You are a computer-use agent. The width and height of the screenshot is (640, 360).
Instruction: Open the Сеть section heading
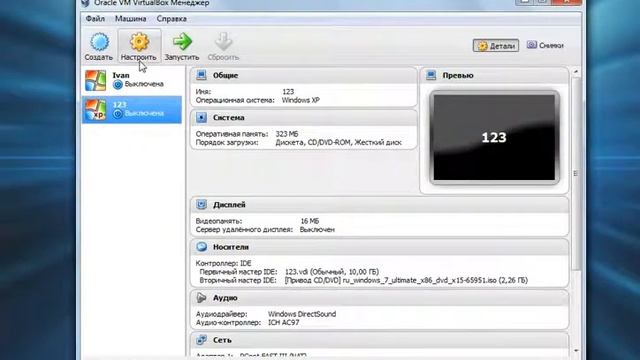(222, 340)
